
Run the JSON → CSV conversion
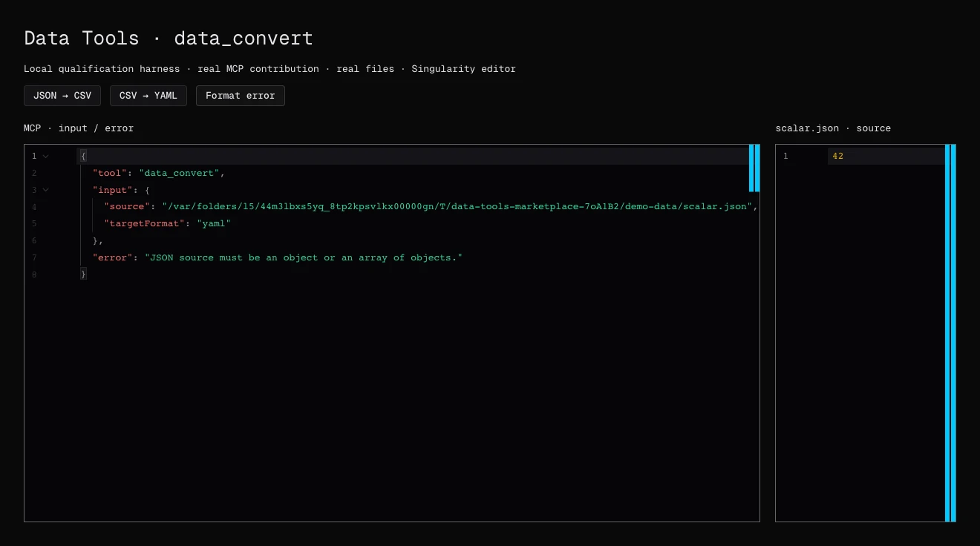pyautogui.click(x=62, y=96)
